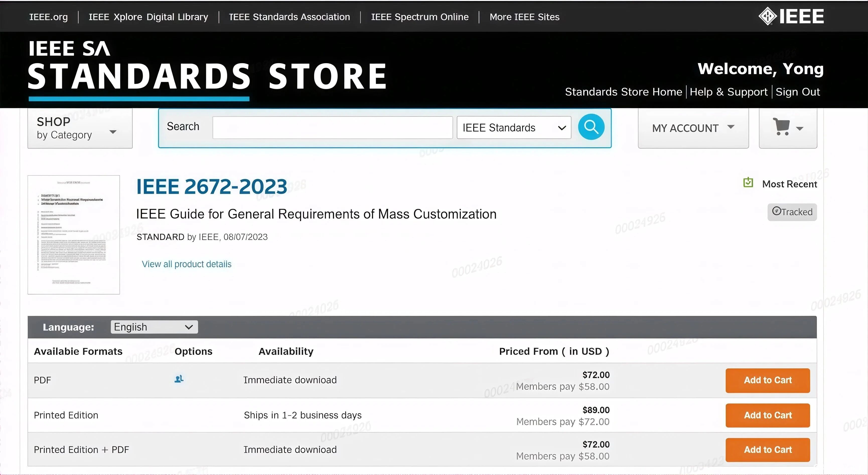Add the Printed Edition to cart
This screenshot has width=868, height=475.
coord(767,415)
